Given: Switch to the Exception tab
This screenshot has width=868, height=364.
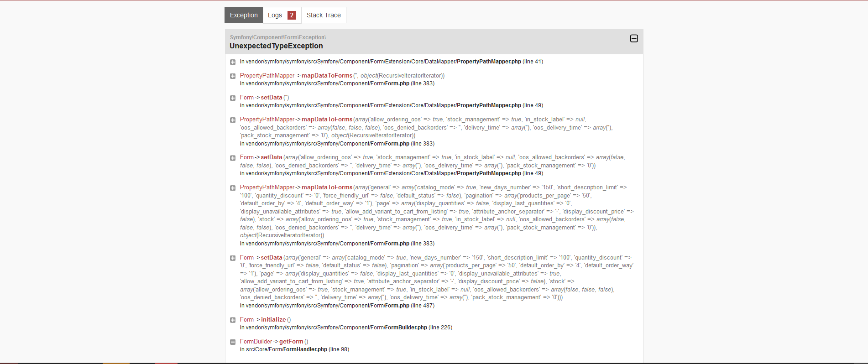Looking at the screenshot, I should (244, 15).
